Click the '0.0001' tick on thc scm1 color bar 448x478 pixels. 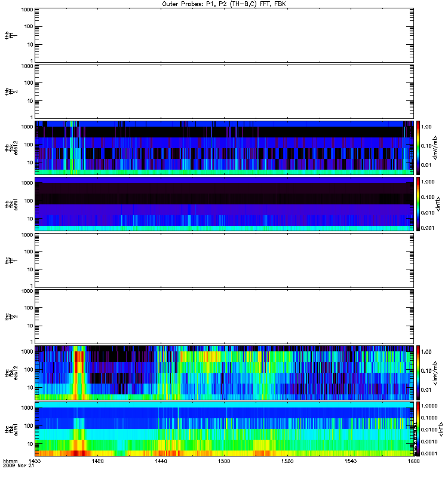coord(429,454)
